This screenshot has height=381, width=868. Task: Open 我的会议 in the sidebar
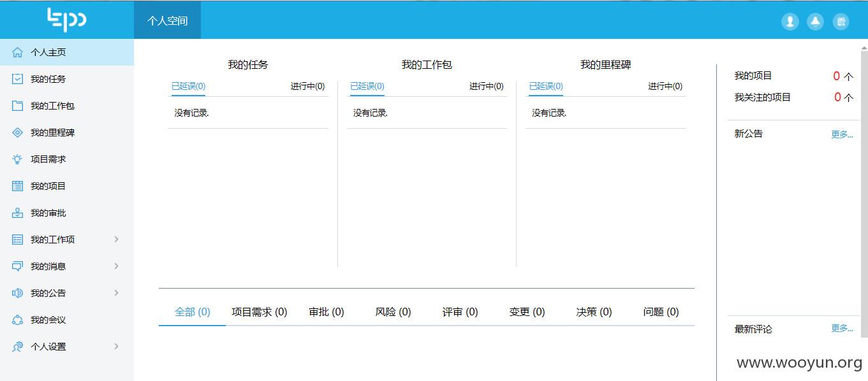pyautogui.click(x=67, y=320)
